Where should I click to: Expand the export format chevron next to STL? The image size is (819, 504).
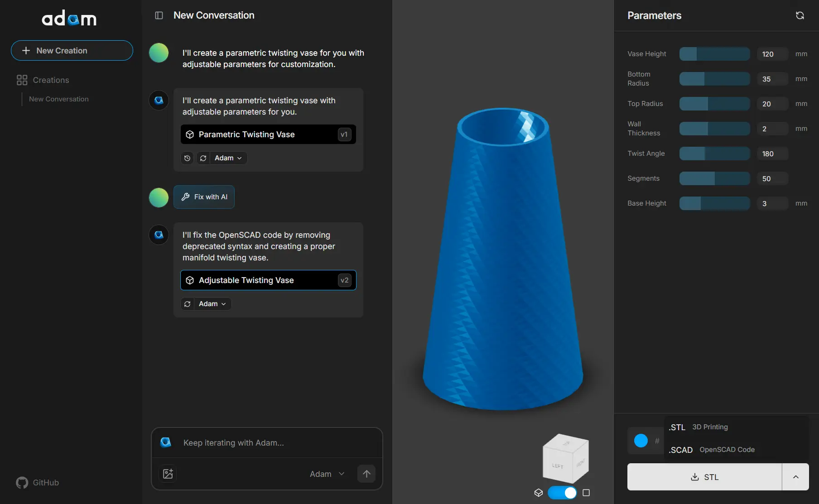(x=795, y=477)
